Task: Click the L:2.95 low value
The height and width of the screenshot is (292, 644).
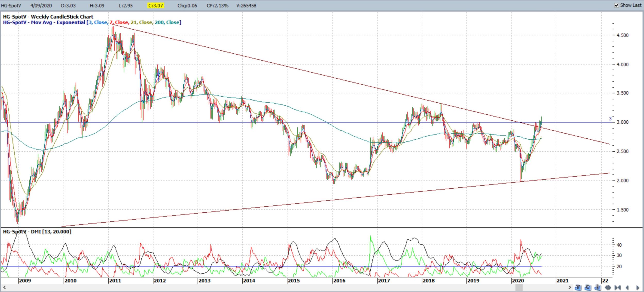Action: (126, 5)
